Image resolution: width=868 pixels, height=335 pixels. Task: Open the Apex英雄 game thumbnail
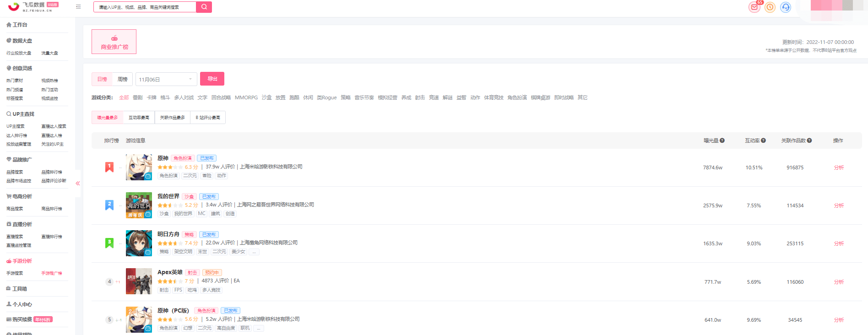139,281
